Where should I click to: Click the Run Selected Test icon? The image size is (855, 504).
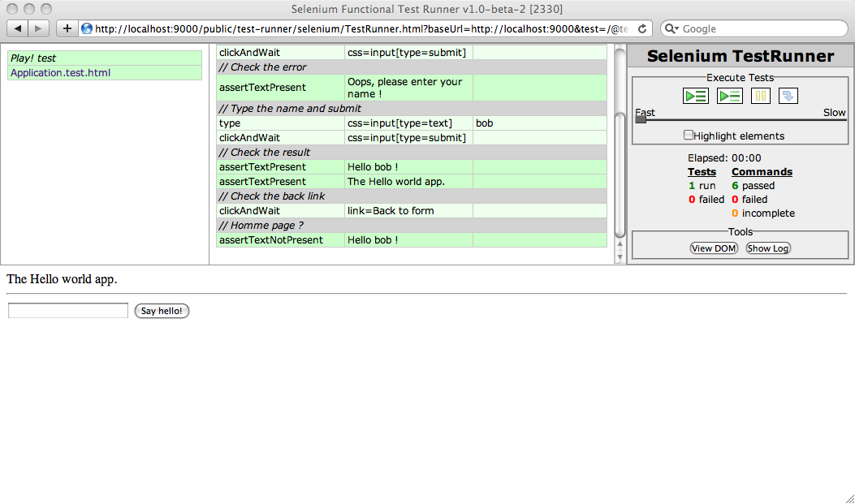click(x=730, y=96)
